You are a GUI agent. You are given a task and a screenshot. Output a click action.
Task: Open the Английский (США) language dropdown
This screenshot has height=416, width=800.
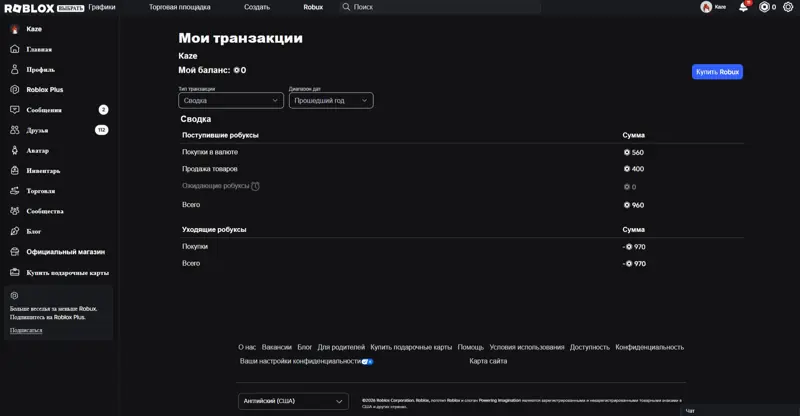(x=293, y=401)
